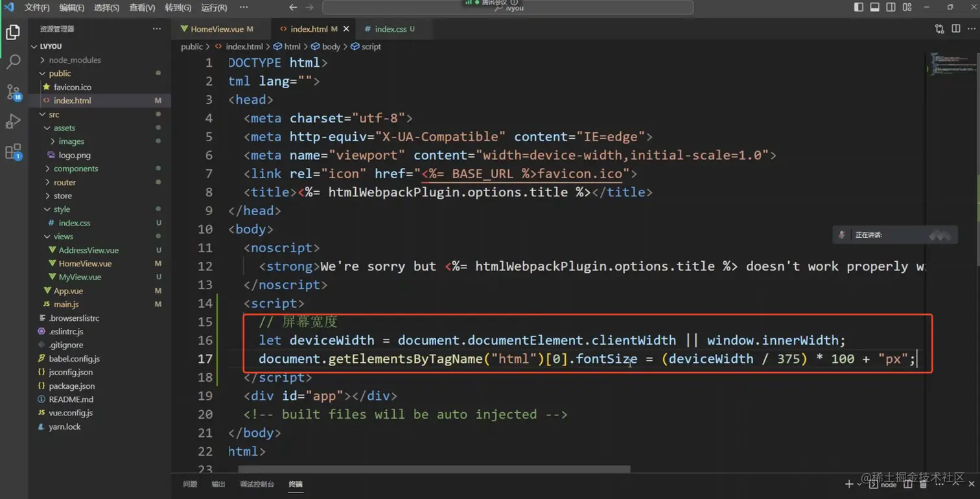Switch to the 终端 (Terminal) panel tab

[x=296, y=484]
